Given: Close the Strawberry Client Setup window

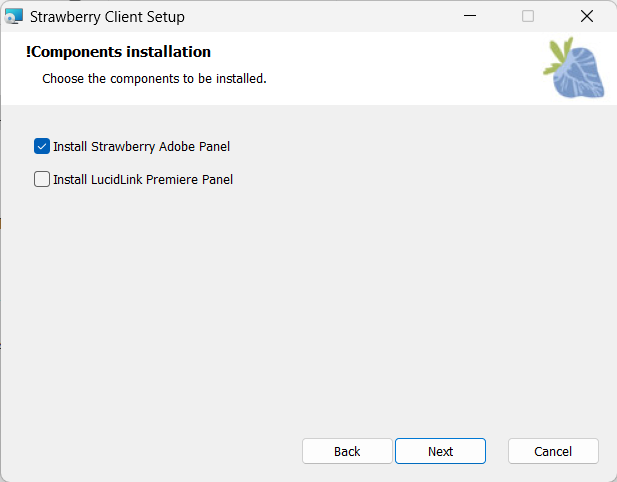Looking at the screenshot, I should 587,16.
